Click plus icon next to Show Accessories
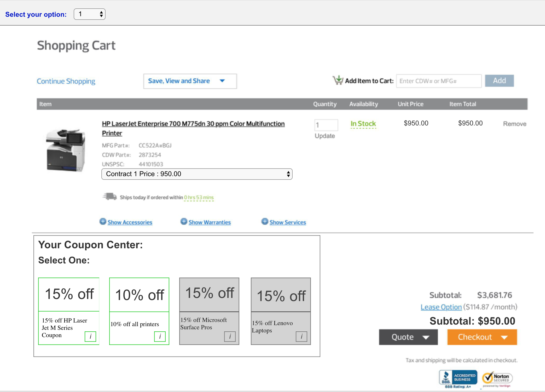This screenshot has width=545, height=392. tap(103, 221)
